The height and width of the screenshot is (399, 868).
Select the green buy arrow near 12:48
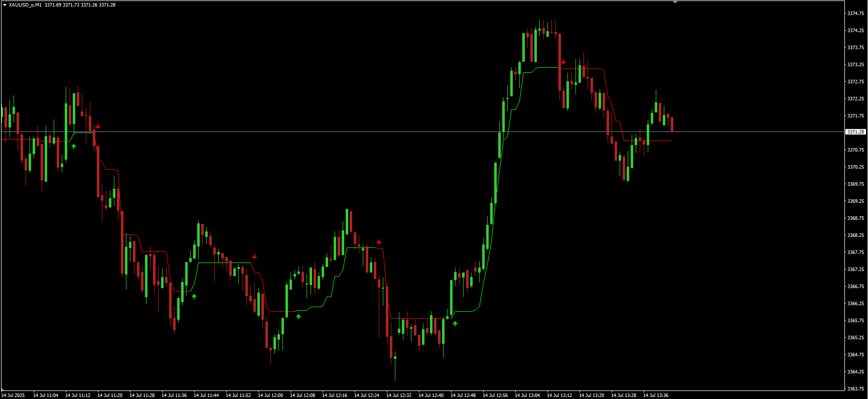[x=455, y=324]
